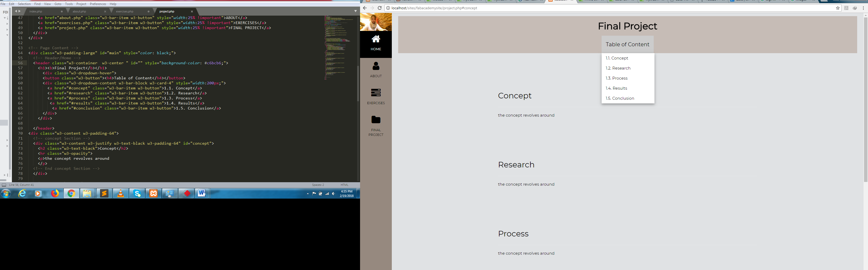Open Windows Explorer from the taskbar
The image size is (868, 270).
coord(87,194)
